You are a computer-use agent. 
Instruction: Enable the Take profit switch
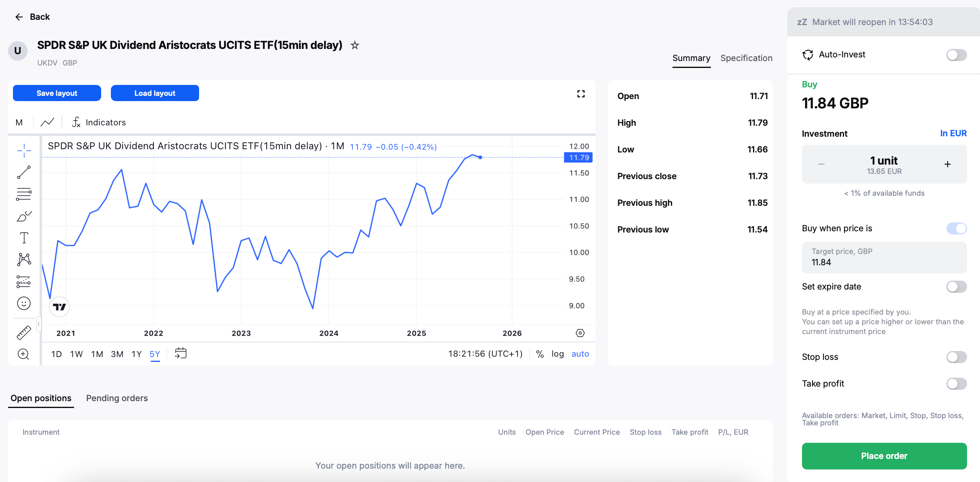point(956,384)
